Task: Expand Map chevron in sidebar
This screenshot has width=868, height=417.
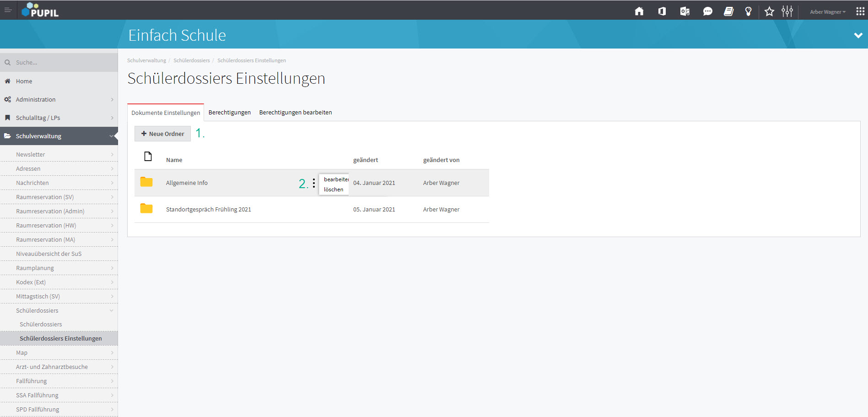Action: click(112, 352)
